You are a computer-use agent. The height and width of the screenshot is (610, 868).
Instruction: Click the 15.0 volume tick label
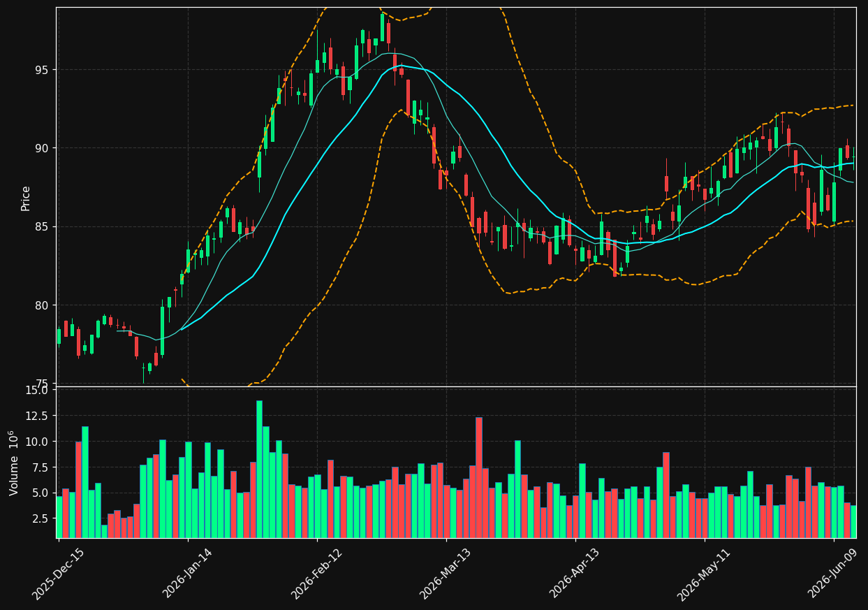coord(36,390)
